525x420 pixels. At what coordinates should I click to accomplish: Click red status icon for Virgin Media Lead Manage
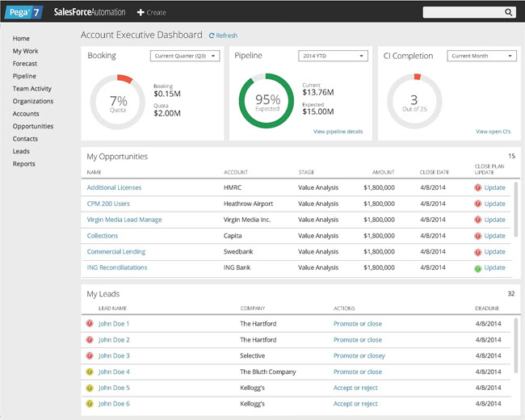478,220
